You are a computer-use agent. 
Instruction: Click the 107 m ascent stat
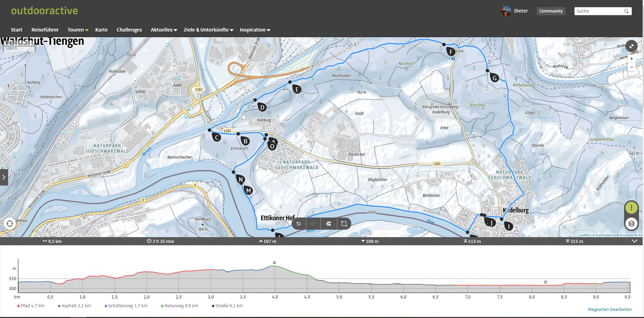click(x=268, y=241)
